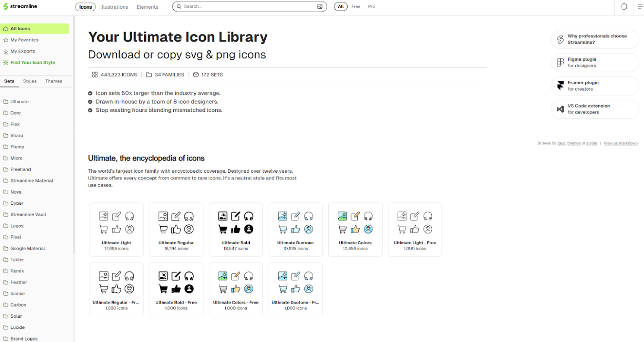The image size is (644, 342).
Task: Open the Ultimate Colors 10,456 icons set
Action: coord(355,230)
